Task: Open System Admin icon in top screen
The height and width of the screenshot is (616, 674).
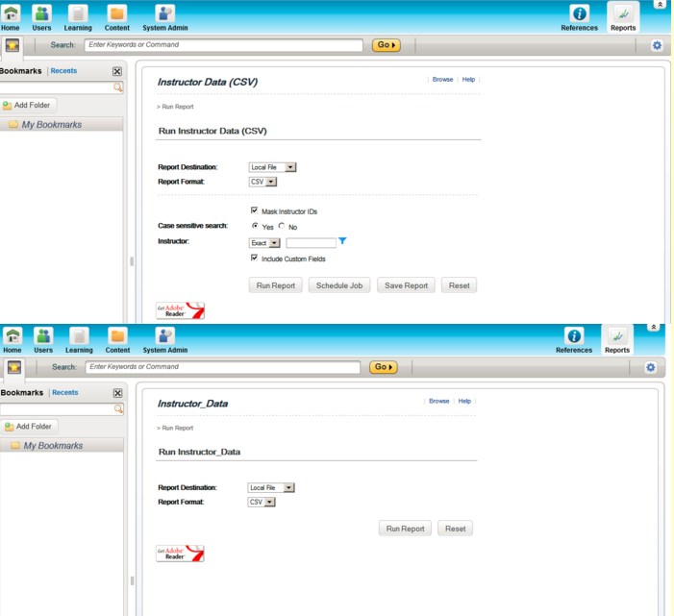Action: (x=165, y=13)
